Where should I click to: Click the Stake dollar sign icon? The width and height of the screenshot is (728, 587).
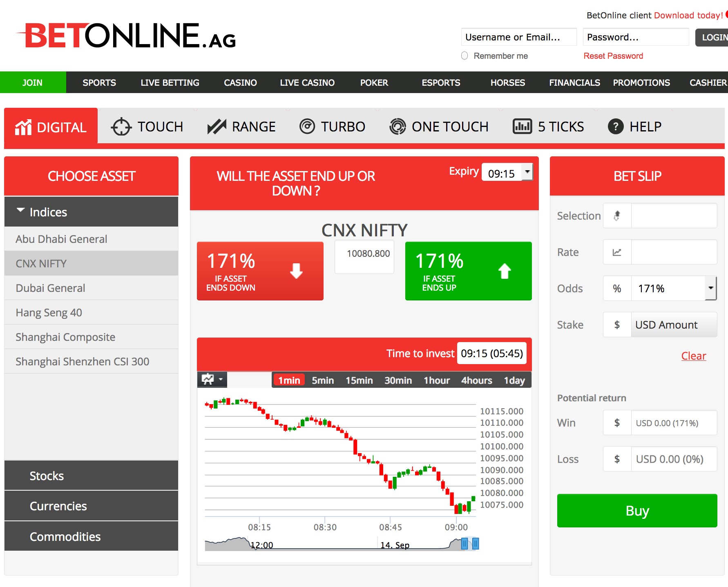pyautogui.click(x=617, y=325)
